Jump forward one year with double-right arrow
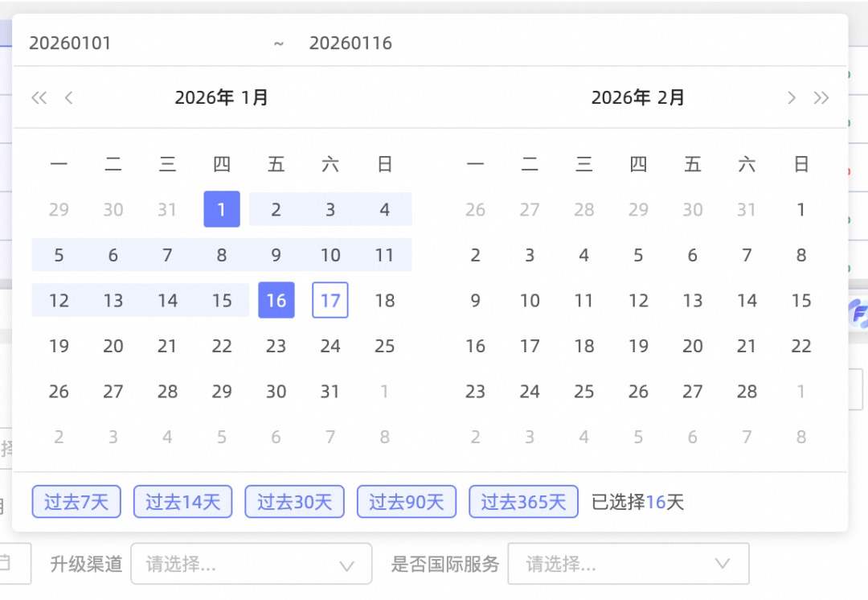This screenshot has width=868, height=600. 821,98
